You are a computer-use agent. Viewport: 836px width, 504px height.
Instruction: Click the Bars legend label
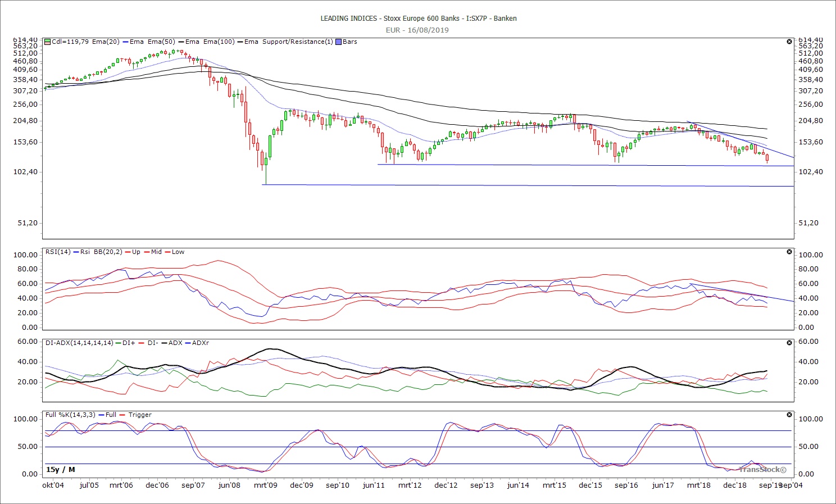pyautogui.click(x=349, y=42)
